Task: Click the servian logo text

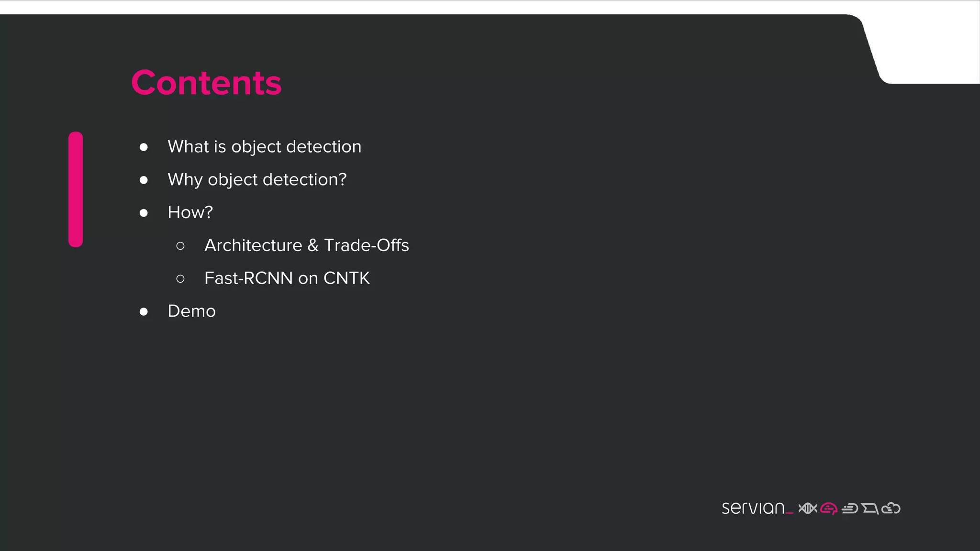Action: [753, 508]
